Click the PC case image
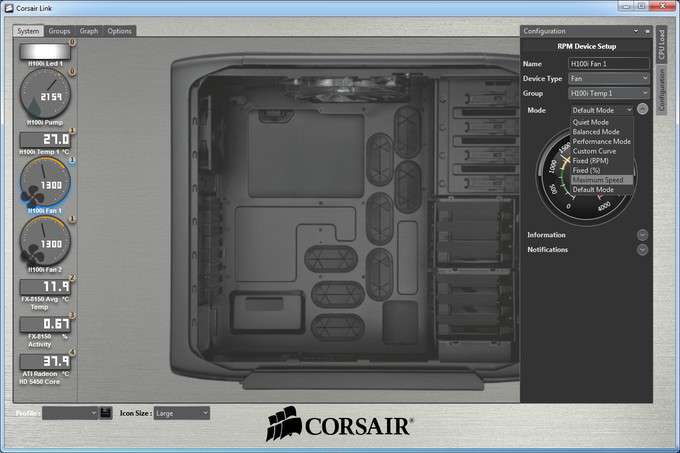Viewport: 680px width, 453px height. [x=345, y=221]
